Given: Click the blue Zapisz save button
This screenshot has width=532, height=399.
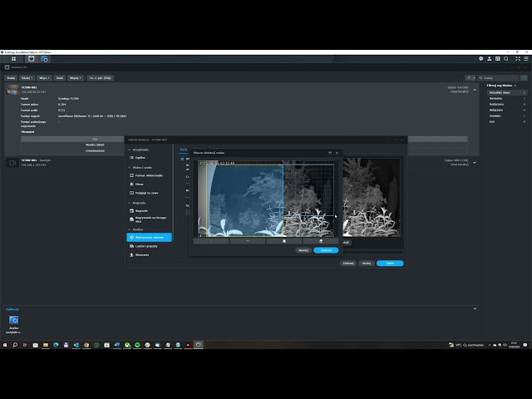Looking at the screenshot, I should (x=390, y=264).
